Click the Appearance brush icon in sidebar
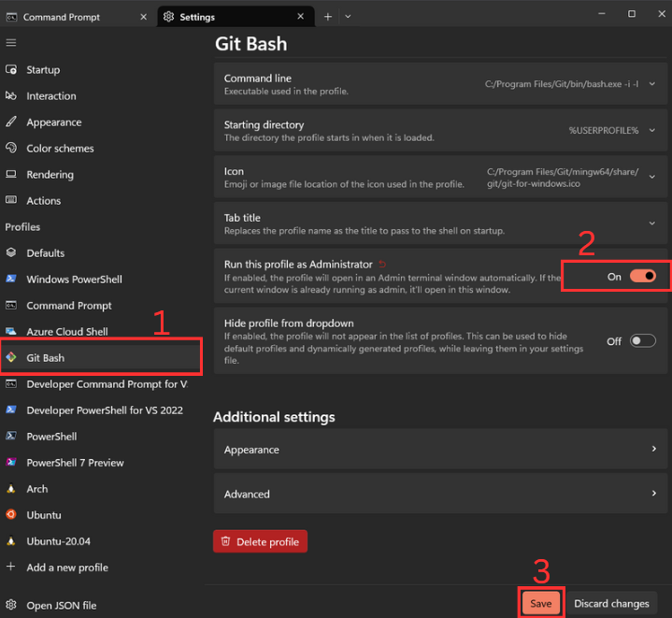 (x=11, y=122)
